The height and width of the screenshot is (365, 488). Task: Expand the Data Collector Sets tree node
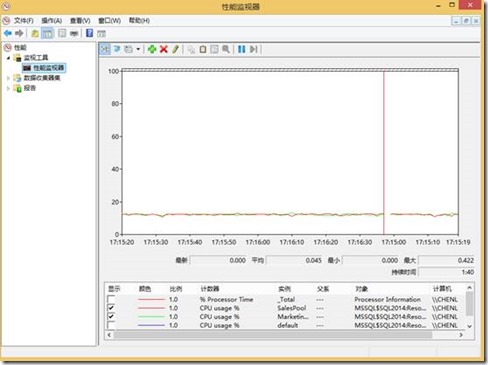(x=8, y=78)
